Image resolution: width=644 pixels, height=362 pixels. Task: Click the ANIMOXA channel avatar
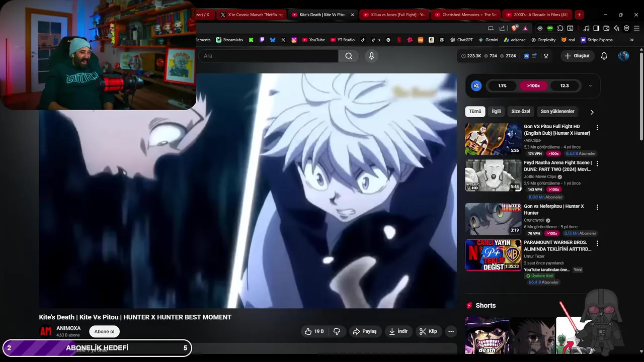46,331
